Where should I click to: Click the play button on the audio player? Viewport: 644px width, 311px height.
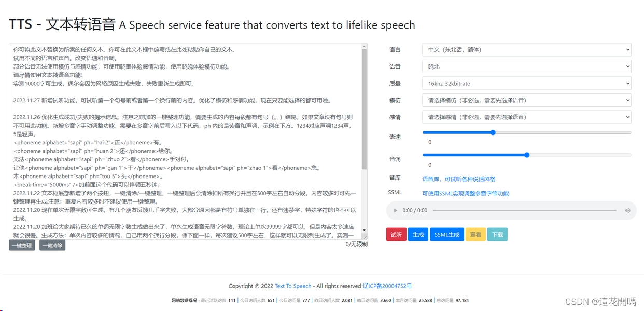pos(395,210)
